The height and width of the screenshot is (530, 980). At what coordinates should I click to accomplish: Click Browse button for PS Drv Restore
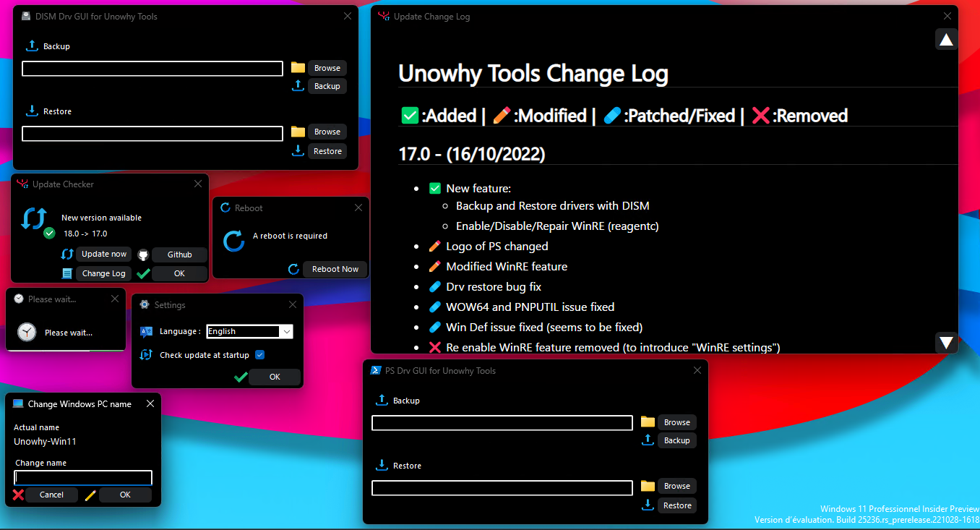pos(677,486)
